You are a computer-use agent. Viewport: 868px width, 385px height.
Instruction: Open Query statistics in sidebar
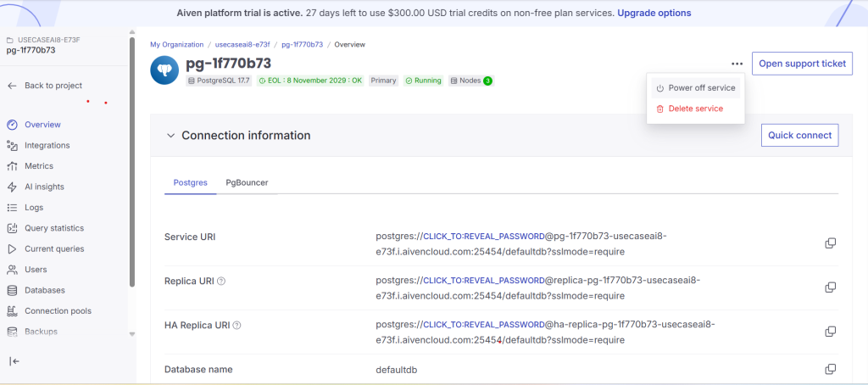coord(53,228)
